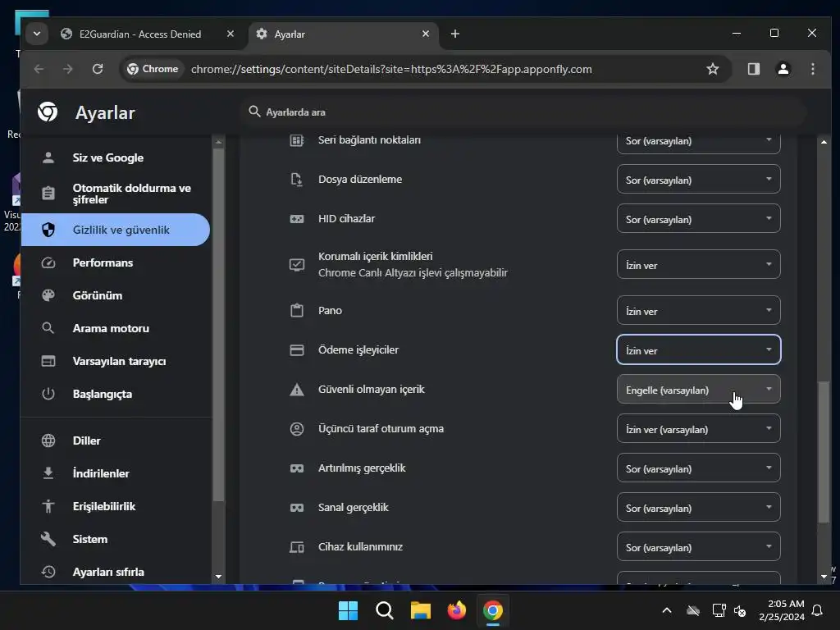Open a new tab with the plus button
The width and height of the screenshot is (840, 630).
454,34
